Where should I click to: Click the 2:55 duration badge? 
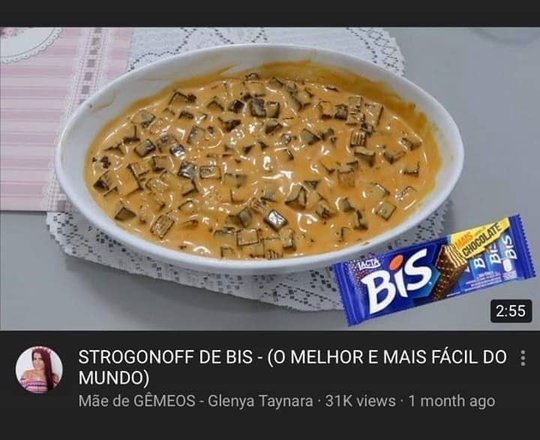[x=511, y=311]
